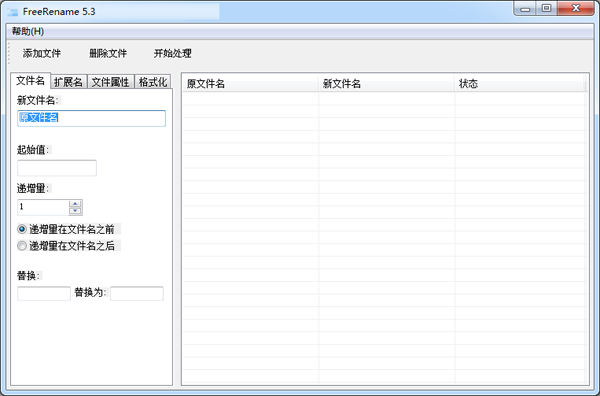Click 开始处理 to start renaming
The image size is (600, 396).
point(173,53)
